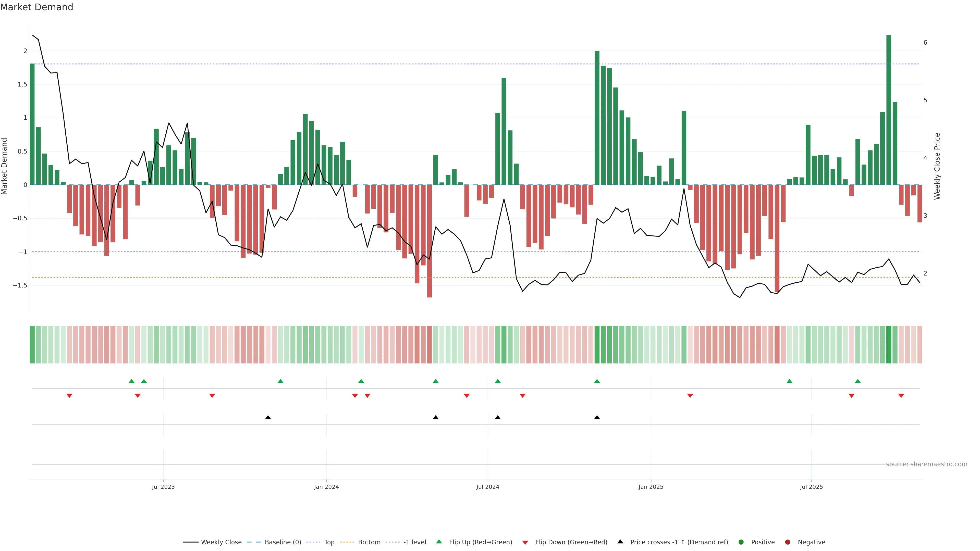Click the first dark green heatmap cell
The height and width of the screenshot is (551, 980).
click(32, 345)
